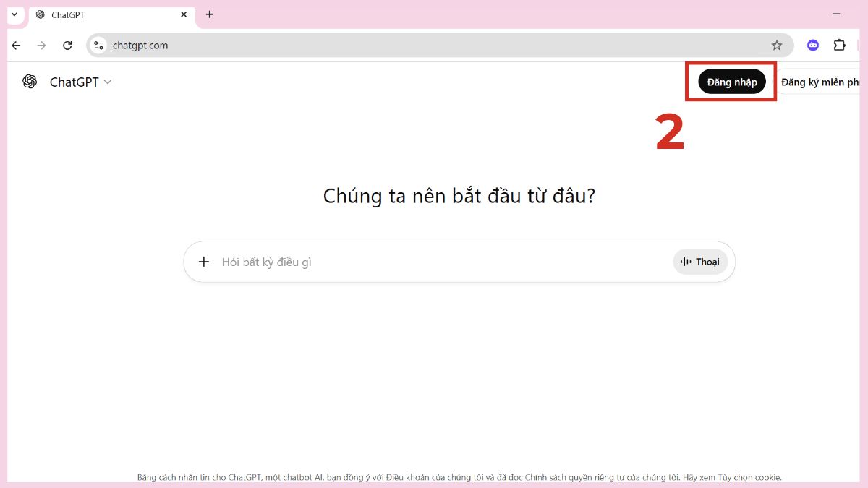The height and width of the screenshot is (488, 868).
Task: Open the Điều khoản link
Action: (x=408, y=477)
